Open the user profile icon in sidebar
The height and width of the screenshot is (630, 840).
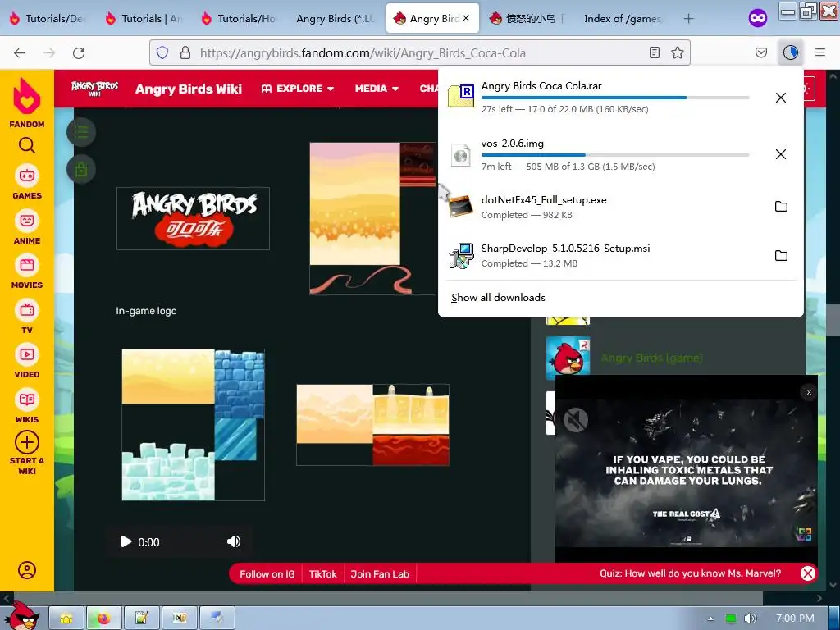(x=27, y=570)
